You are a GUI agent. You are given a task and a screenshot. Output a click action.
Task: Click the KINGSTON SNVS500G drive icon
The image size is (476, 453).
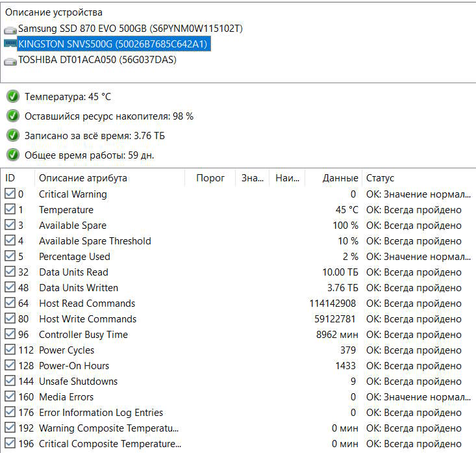(x=10, y=44)
